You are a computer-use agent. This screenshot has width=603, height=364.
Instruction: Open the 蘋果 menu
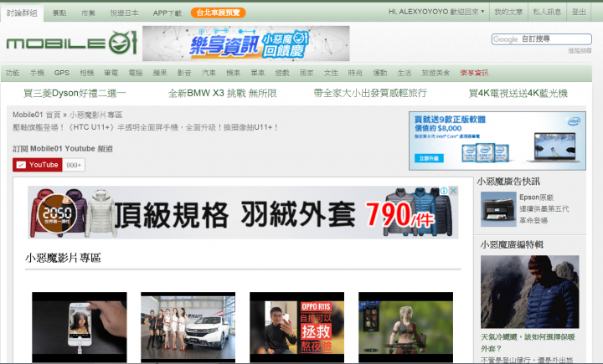pos(160,73)
